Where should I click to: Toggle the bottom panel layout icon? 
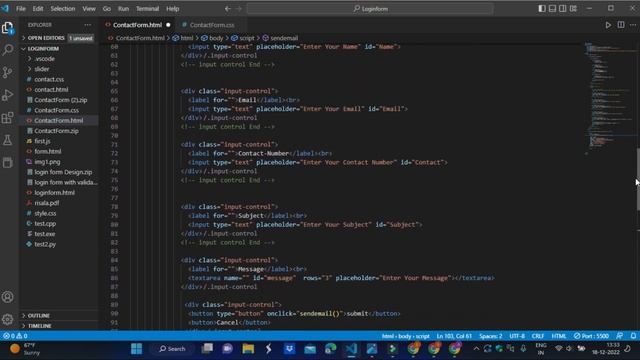pos(552,9)
